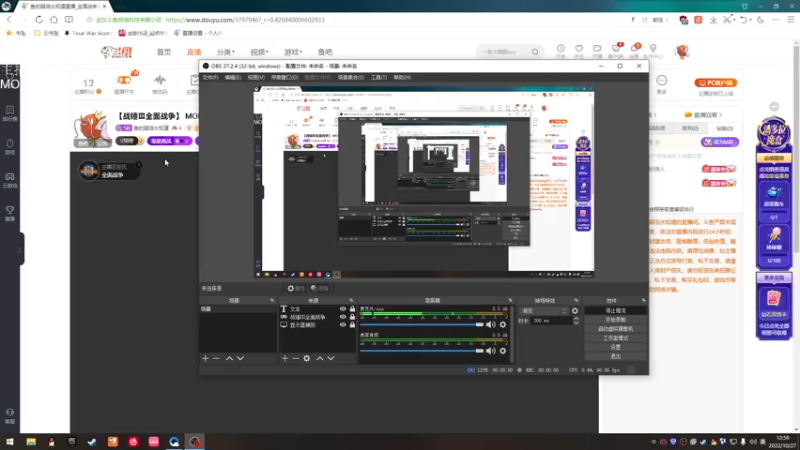800x450 pixels.
Task: Pop out the audio mixer dock icon
Action: point(510,301)
